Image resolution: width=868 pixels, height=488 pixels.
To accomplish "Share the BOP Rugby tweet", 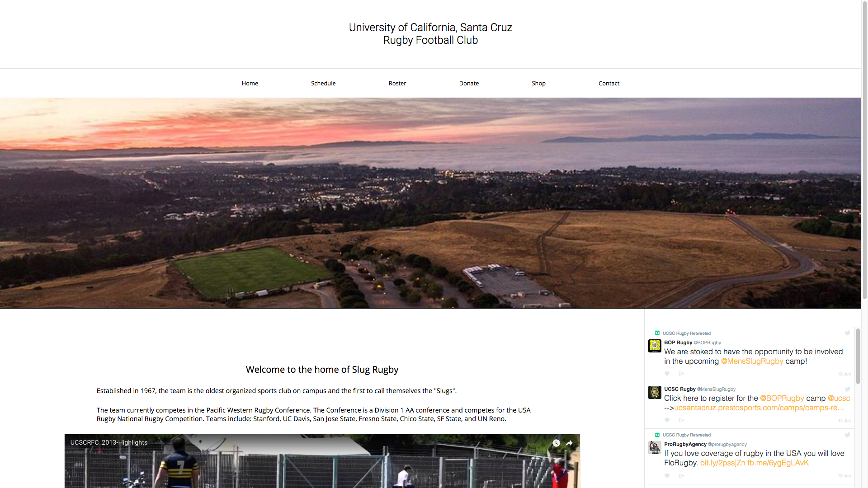I will click(x=681, y=374).
